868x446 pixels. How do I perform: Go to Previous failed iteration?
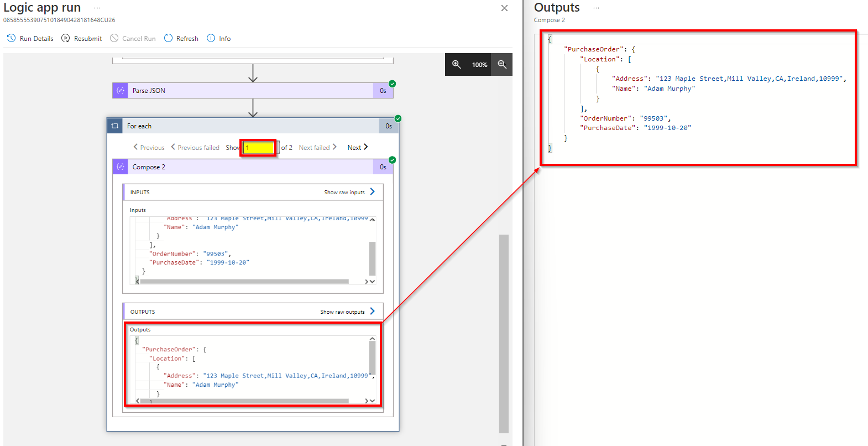[x=195, y=148]
